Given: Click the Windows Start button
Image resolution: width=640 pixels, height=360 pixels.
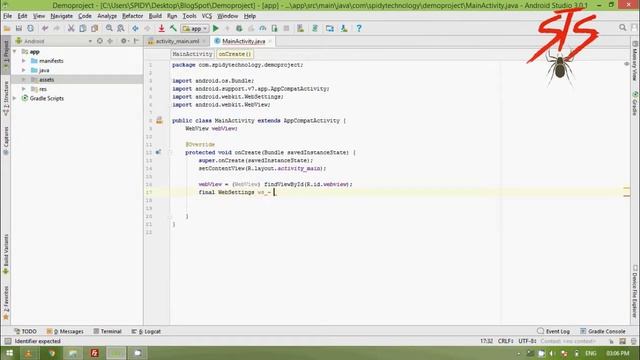Looking at the screenshot, I should (9, 353).
